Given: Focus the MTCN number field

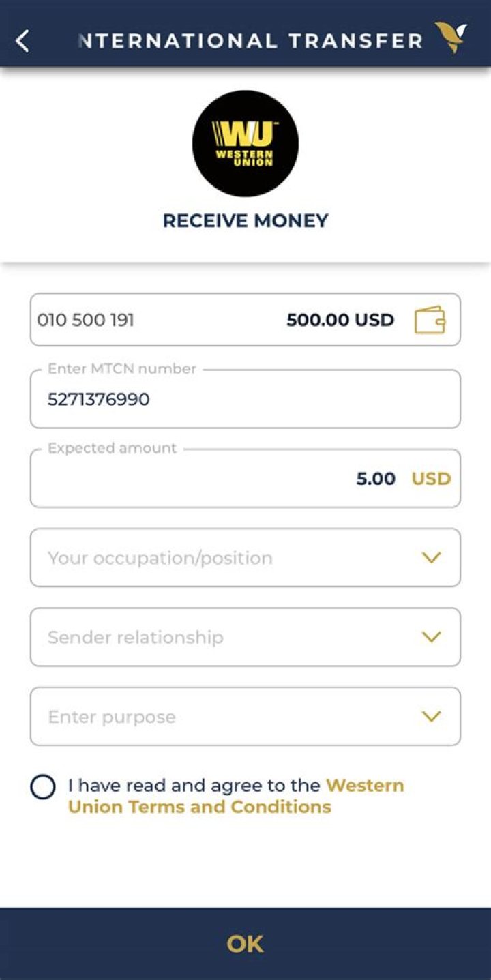Looking at the screenshot, I should (x=245, y=399).
